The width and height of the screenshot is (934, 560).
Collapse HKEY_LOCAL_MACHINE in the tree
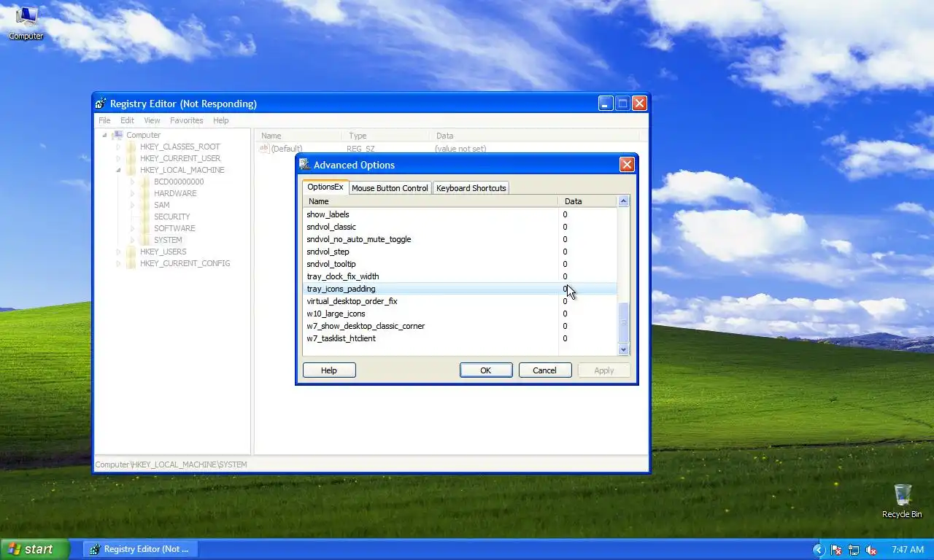point(118,170)
